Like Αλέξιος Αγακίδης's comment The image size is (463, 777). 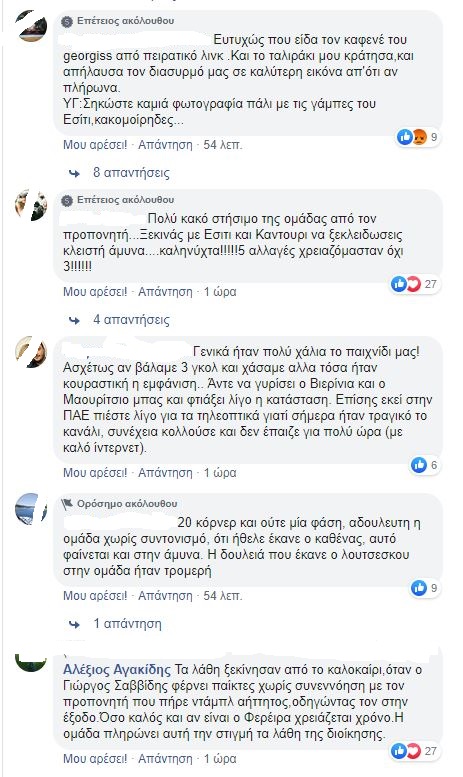click(95, 758)
